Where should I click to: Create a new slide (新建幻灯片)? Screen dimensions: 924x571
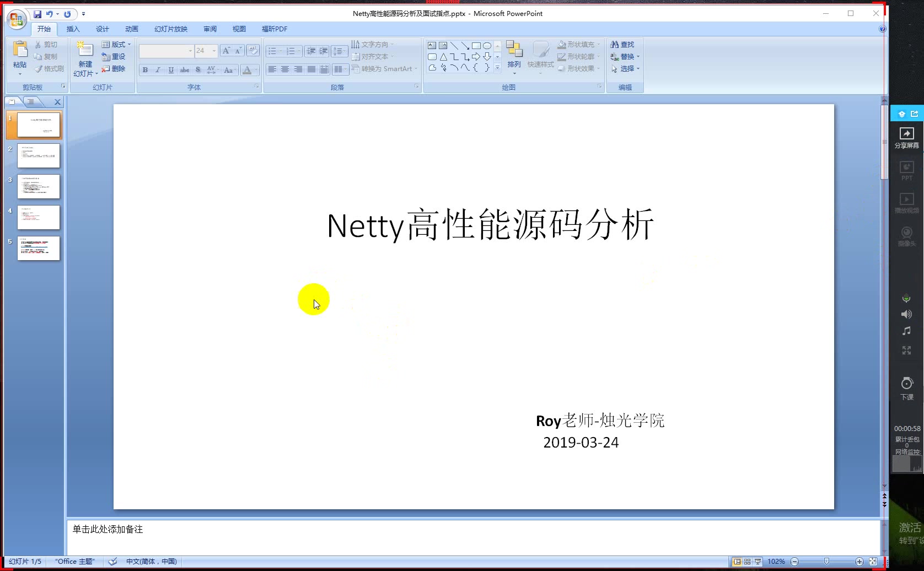[85, 58]
